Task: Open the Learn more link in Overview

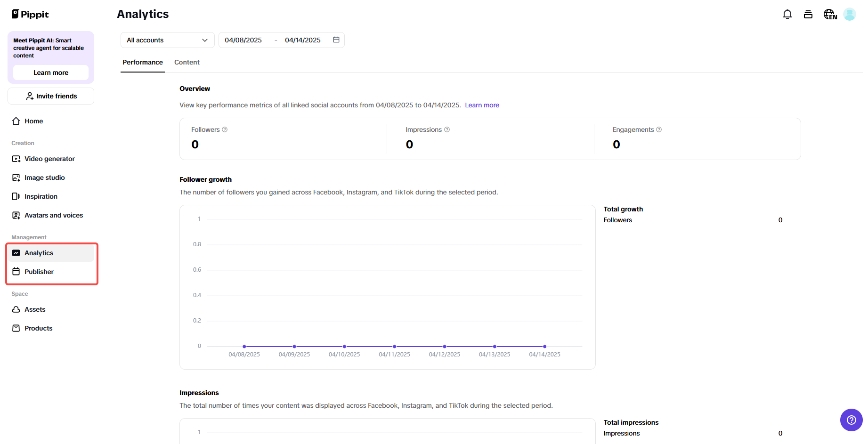Action: click(482, 105)
